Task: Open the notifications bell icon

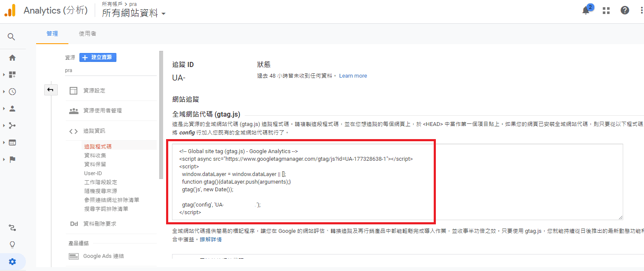Action: 586,11
